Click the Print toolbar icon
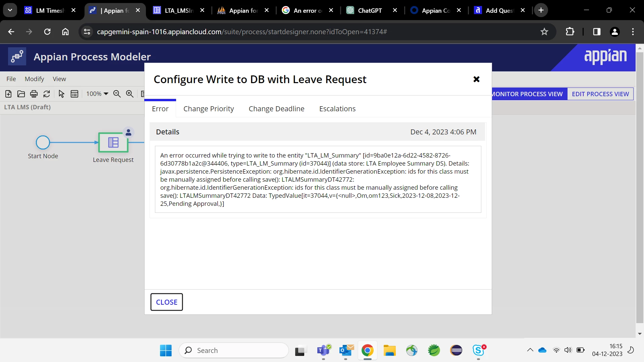The width and height of the screenshot is (644, 362). [x=34, y=94]
